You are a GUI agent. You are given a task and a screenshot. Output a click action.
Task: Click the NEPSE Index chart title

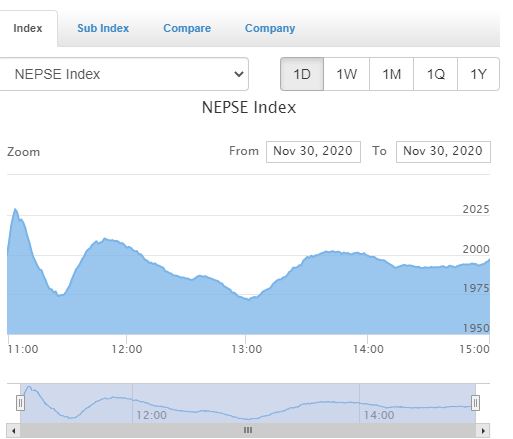[249, 108]
